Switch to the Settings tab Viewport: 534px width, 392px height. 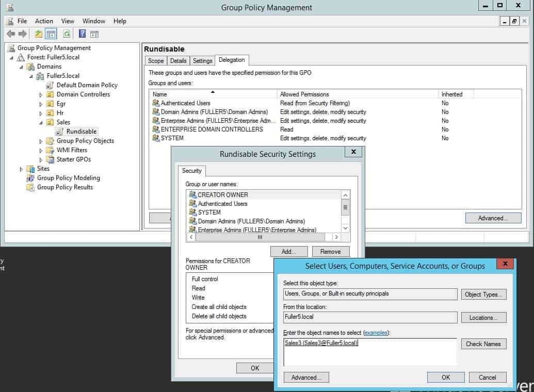coord(203,61)
